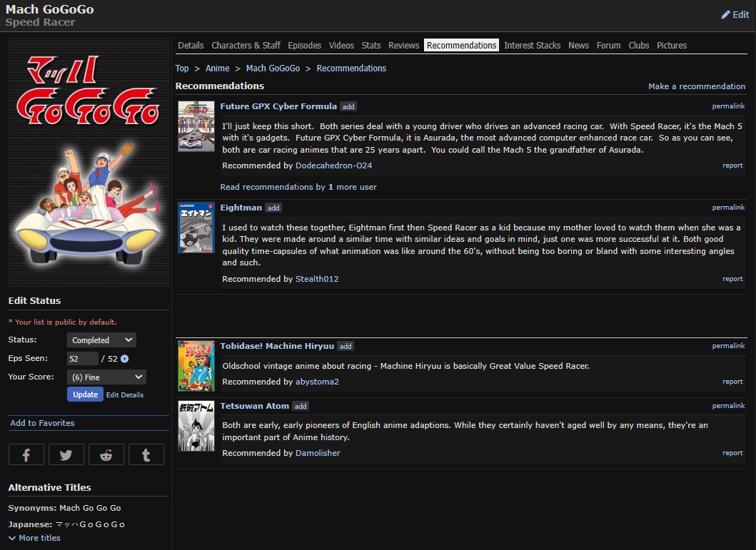This screenshot has width=756, height=550.
Task: Switch to the Episodes tab
Action: (304, 45)
